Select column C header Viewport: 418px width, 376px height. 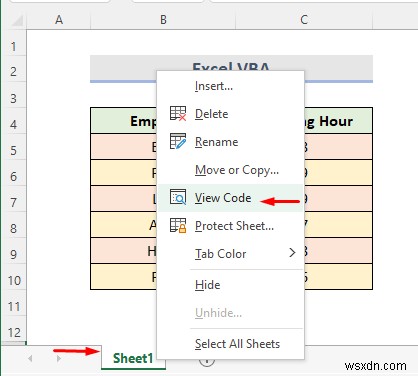pos(304,20)
